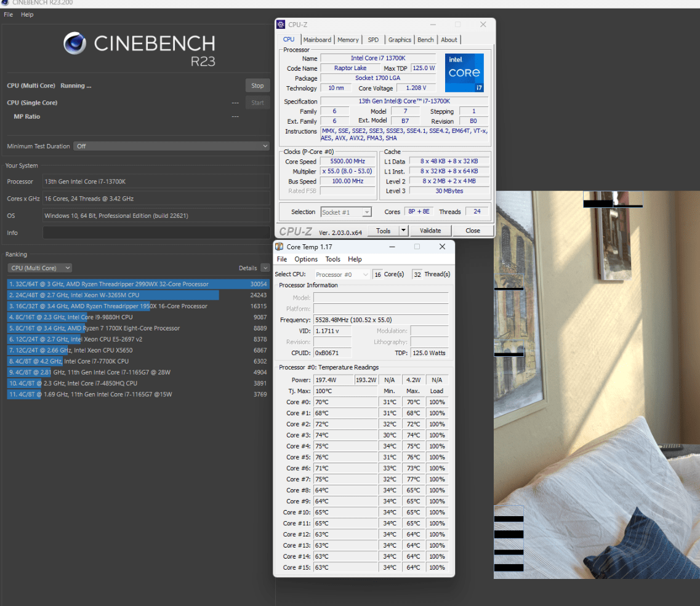Click the Intel Core i7 badge in CPU-Z
The height and width of the screenshot is (606, 700).
(x=464, y=73)
